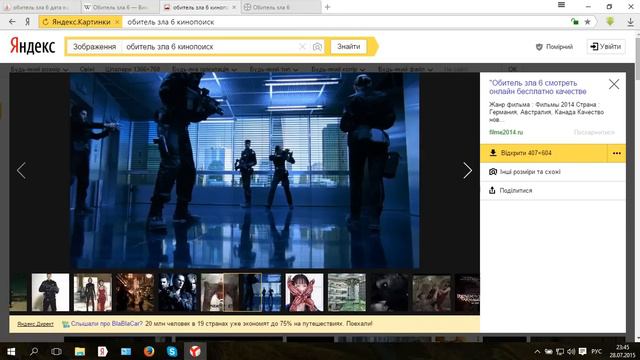Select the dark orange-lit scene thumbnail
The height and width of the screenshot is (360, 640).
click(x=135, y=292)
